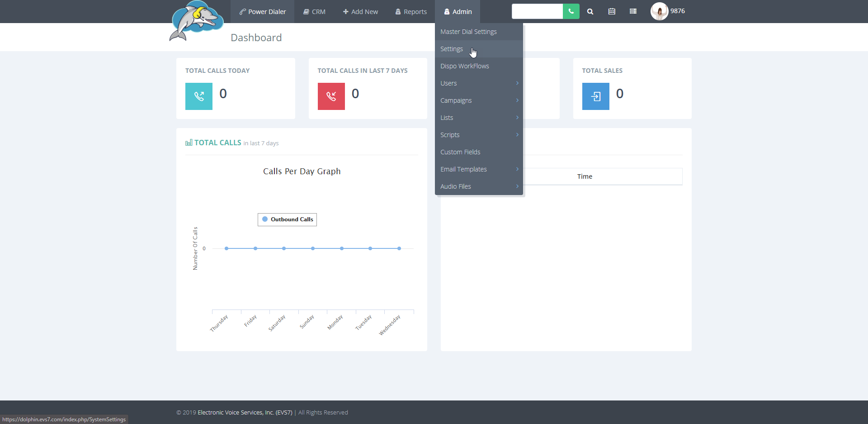This screenshot has height=424, width=868.
Task: Click the 9876 user name
Action: click(677, 11)
